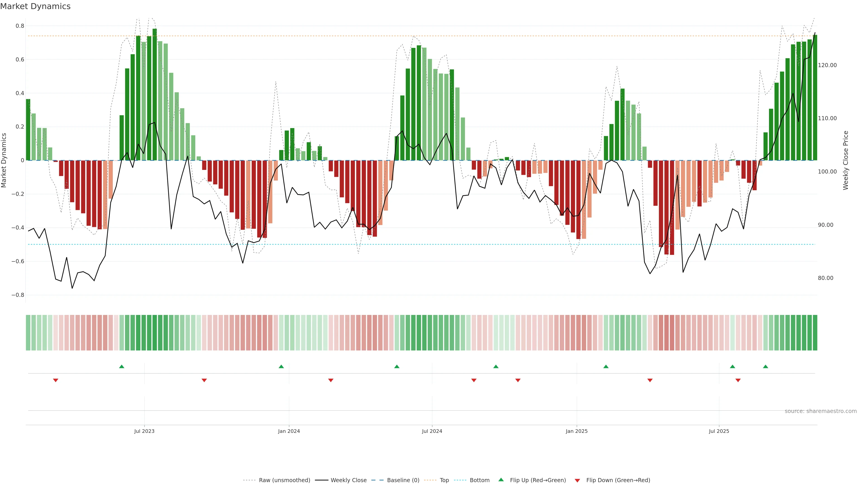Select the last Flip Up triangle on the right
The image size is (868, 488).
(x=766, y=366)
